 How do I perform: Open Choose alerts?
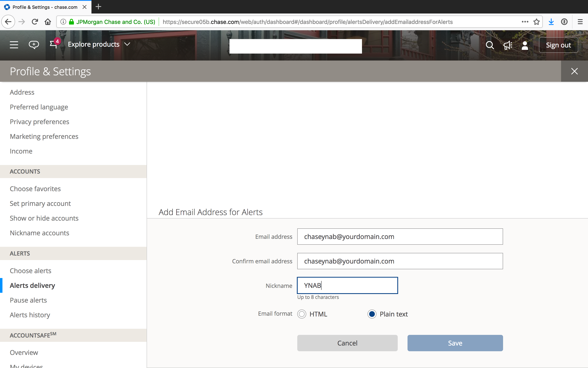(31, 271)
